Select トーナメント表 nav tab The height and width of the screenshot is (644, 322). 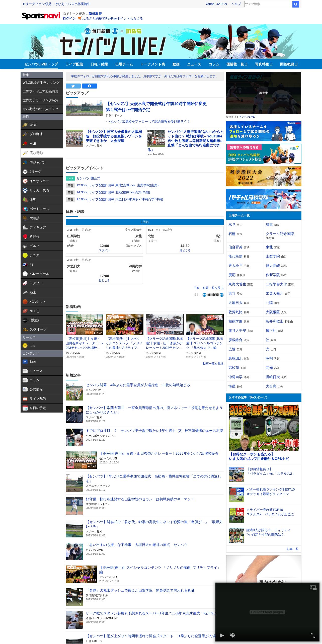(x=153, y=64)
